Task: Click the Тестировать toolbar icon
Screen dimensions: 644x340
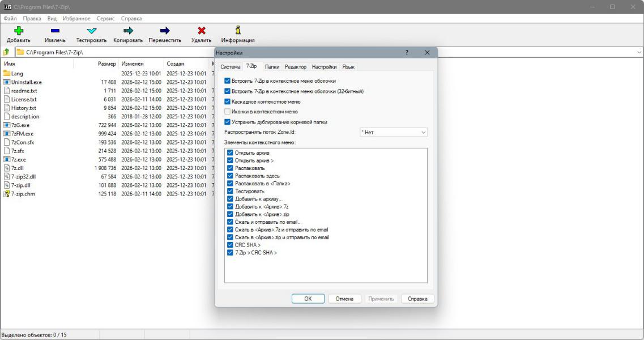Action: click(91, 31)
